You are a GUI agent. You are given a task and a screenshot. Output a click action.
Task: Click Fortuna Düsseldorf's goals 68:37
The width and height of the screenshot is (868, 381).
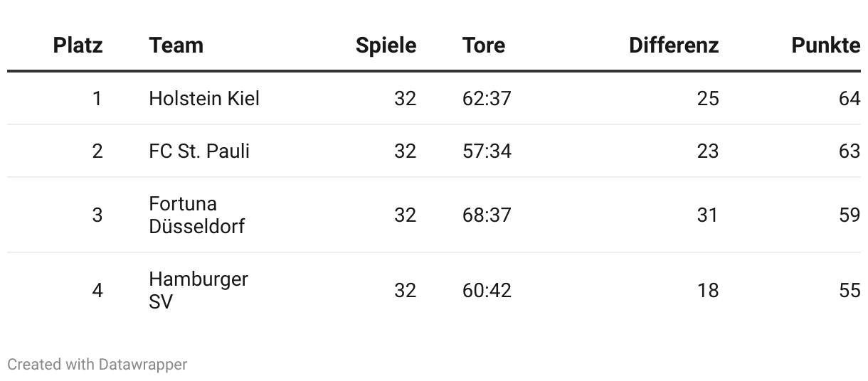pyautogui.click(x=487, y=215)
